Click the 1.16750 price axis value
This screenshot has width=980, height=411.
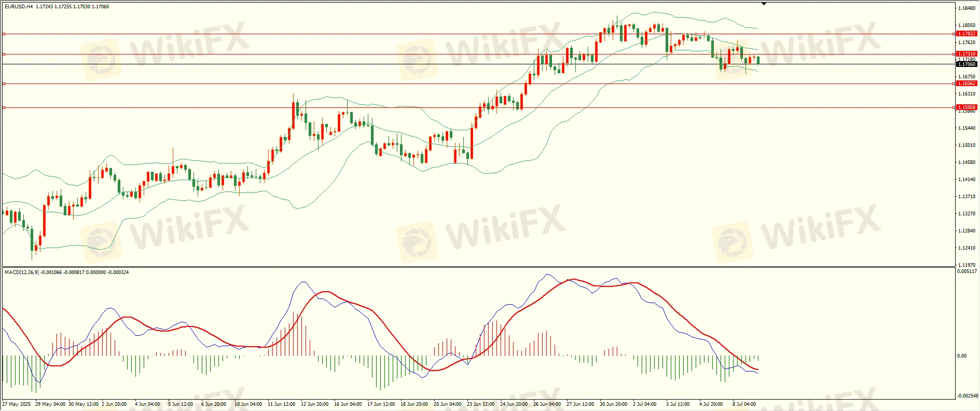click(x=967, y=77)
